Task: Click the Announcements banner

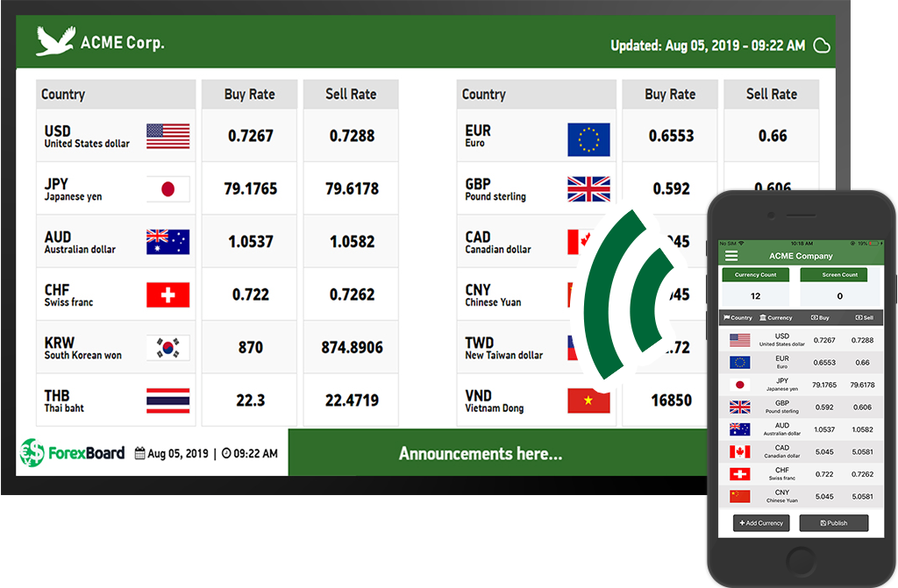Action: pyautogui.click(x=481, y=453)
